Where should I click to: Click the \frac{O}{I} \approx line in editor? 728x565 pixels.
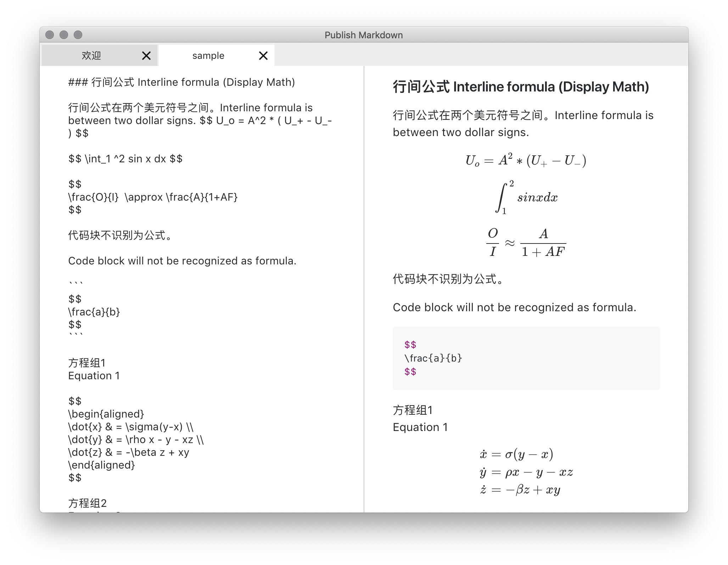(x=152, y=197)
